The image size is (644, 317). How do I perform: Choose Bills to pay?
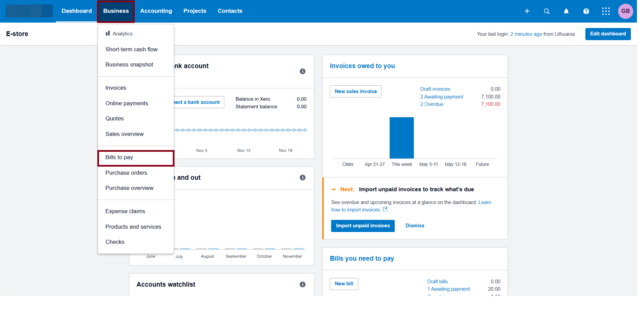(136, 157)
